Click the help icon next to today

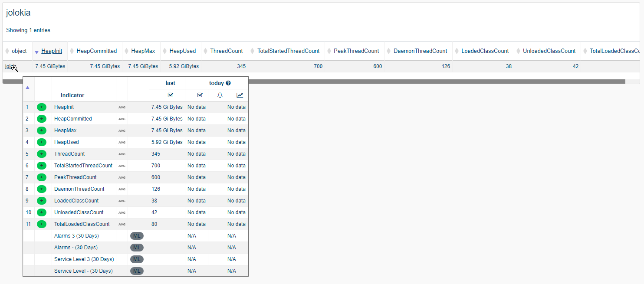(x=228, y=83)
